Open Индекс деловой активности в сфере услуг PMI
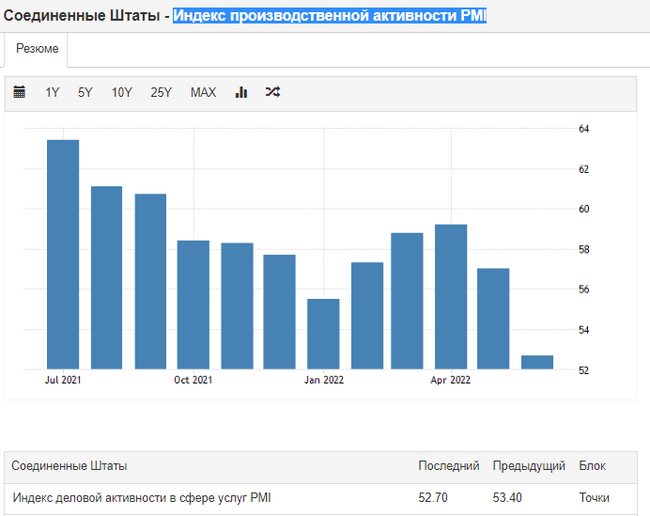The height and width of the screenshot is (516, 650). pyautogui.click(x=142, y=497)
